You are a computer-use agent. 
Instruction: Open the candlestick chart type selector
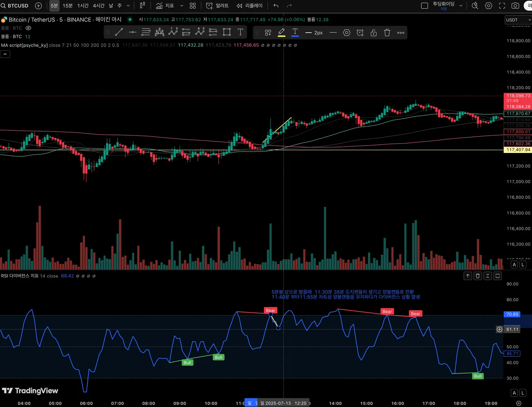pos(143,6)
